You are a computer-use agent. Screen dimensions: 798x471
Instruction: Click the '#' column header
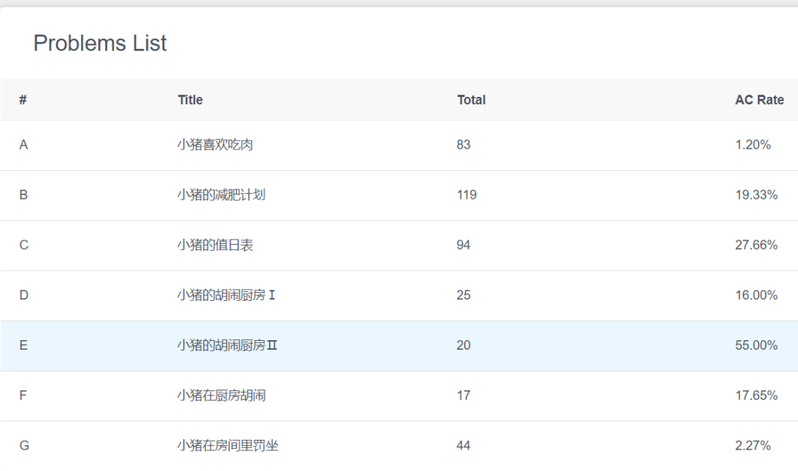pyautogui.click(x=23, y=100)
